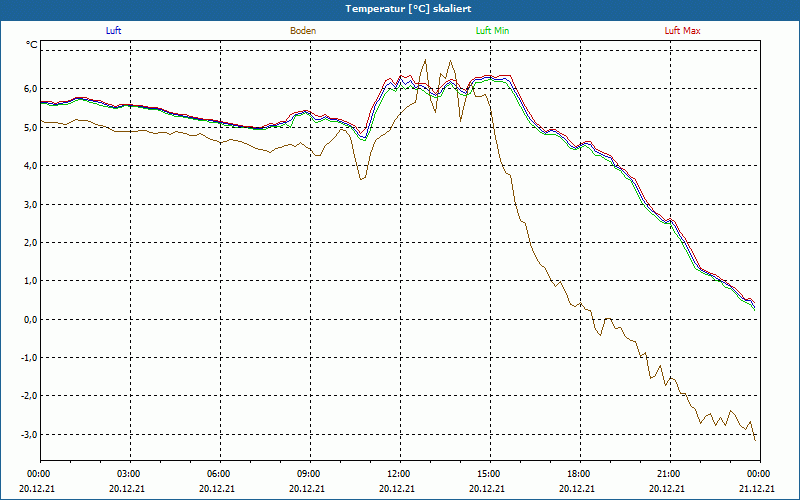800x500 pixels.
Task: Click the -3,0 y-axis value
Action: (x=29, y=435)
